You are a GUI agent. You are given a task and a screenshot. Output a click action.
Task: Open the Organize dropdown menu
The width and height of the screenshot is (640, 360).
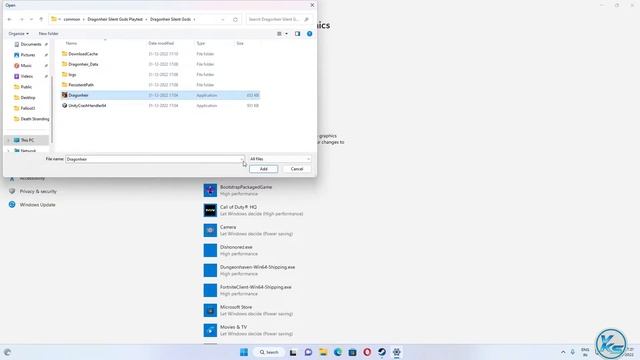pyautogui.click(x=18, y=33)
